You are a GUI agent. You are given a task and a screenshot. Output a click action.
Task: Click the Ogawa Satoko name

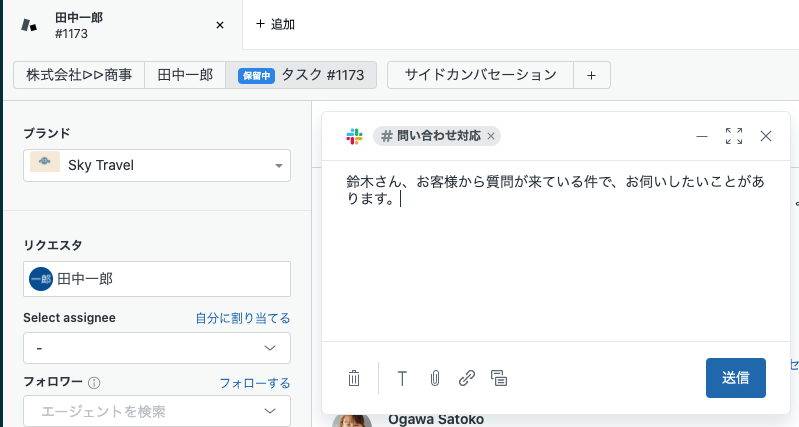(x=436, y=419)
